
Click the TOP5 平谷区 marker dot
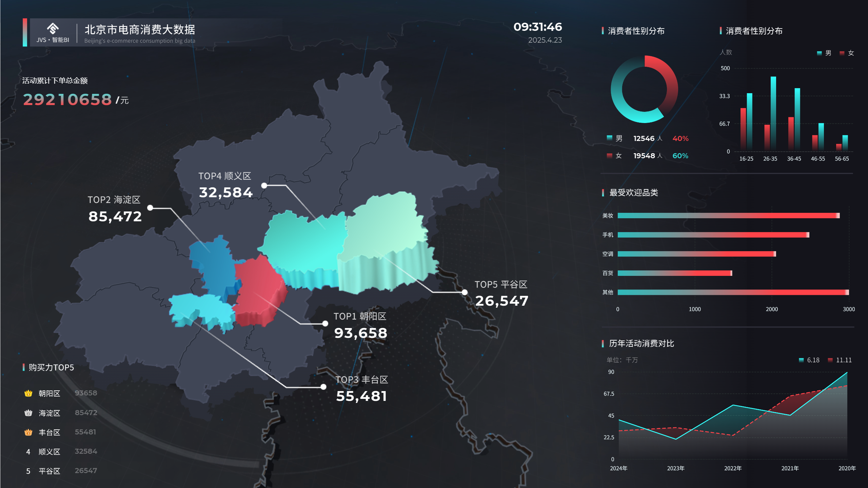point(465,292)
